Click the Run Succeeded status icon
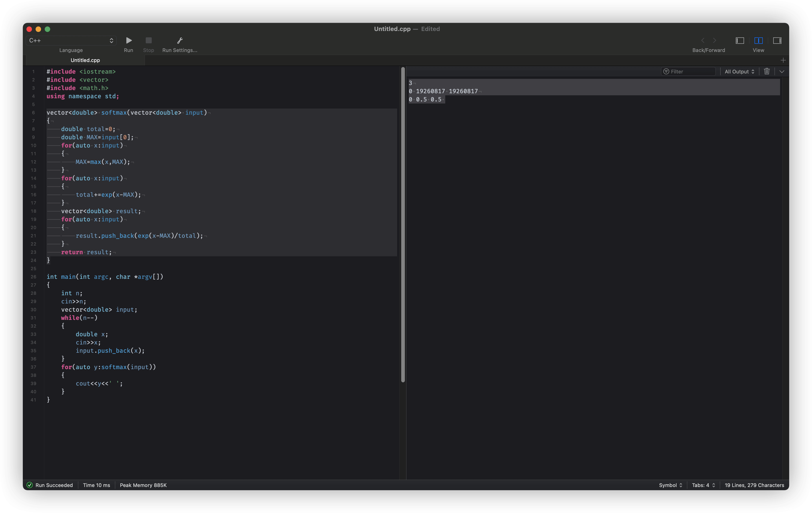 (x=30, y=485)
